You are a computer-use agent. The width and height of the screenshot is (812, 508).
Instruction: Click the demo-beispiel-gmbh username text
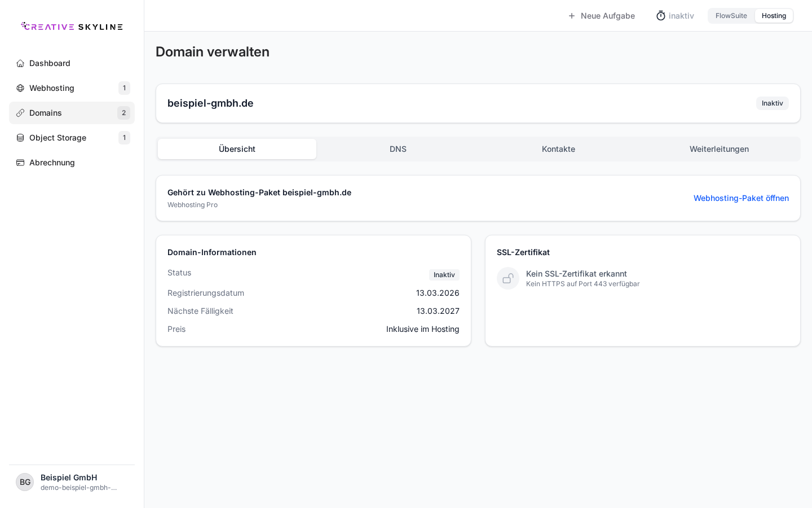point(78,488)
